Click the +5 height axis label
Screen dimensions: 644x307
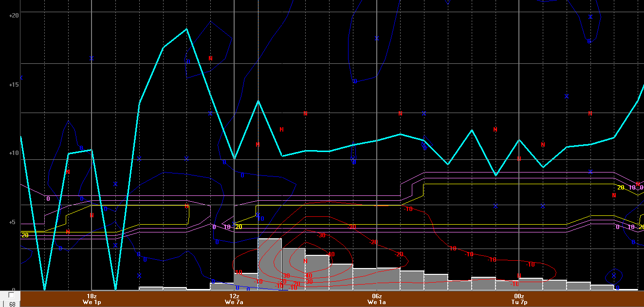pos(15,223)
